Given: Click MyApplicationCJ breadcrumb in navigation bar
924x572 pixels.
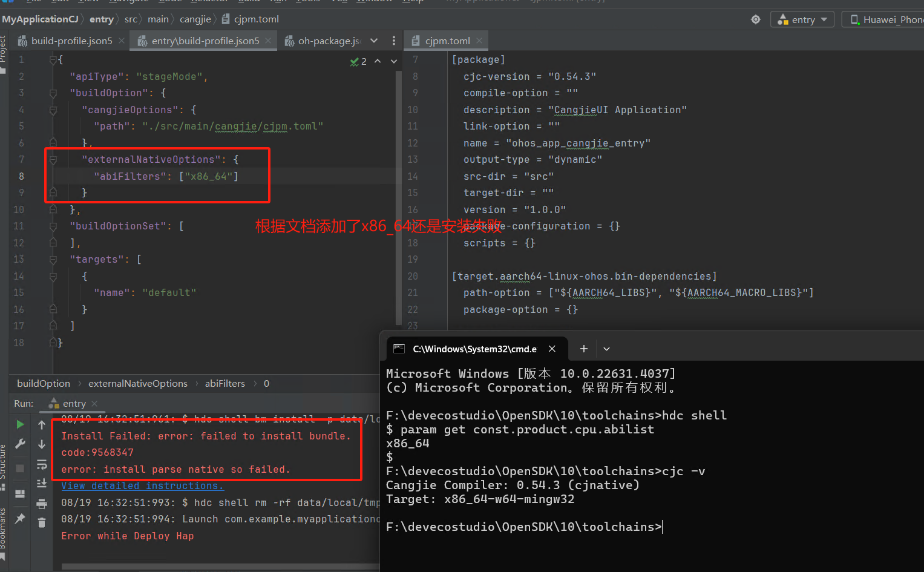Looking at the screenshot, I should click(40, 19).
